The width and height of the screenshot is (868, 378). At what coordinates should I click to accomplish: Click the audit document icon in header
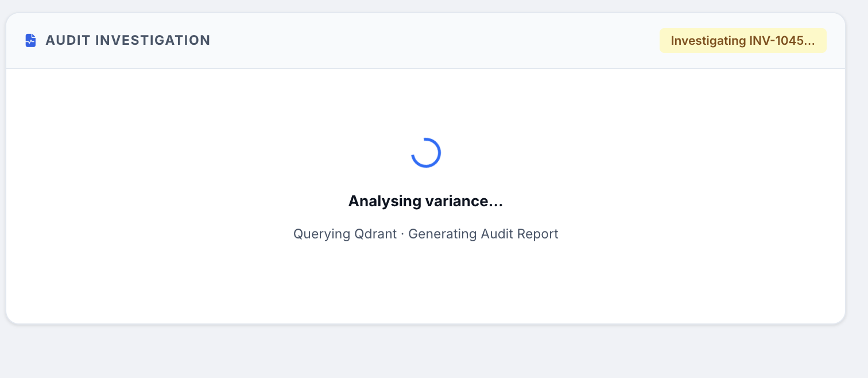(x=31, y=41)
